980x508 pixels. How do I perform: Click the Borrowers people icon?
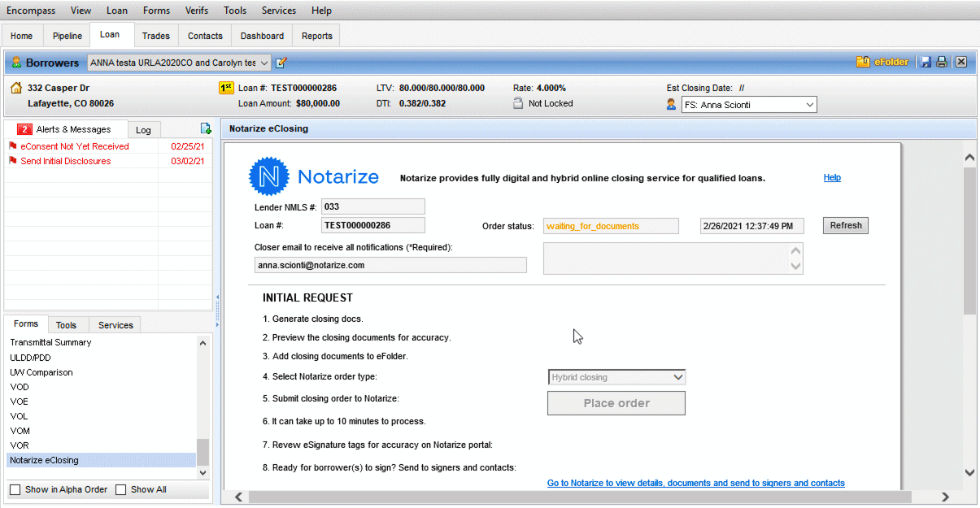tap(16, 63)
